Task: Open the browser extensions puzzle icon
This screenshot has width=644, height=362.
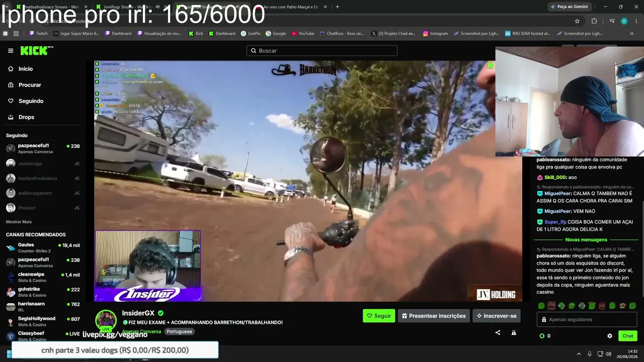Action: click(x=594, y=21)
